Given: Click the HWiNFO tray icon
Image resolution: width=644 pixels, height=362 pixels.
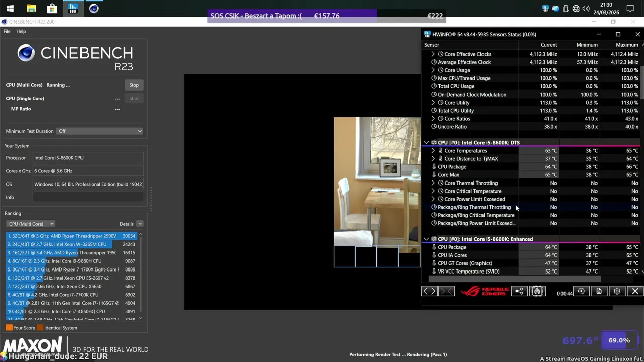Looking at the screenshot, I should tap(545, 9).
